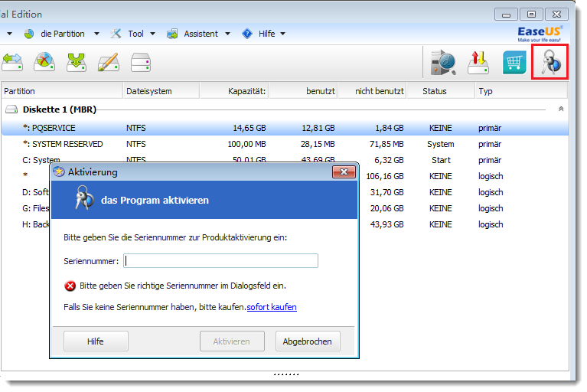Click the green down-arrow disk icon
The width and height of the screenshot is (587, 392).
tap(76, 62)
